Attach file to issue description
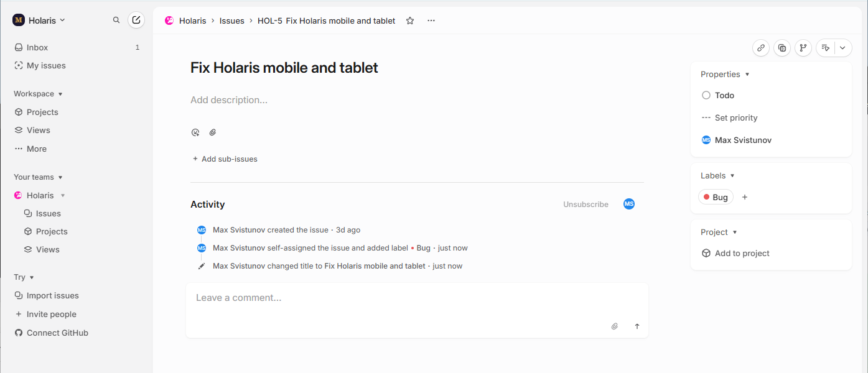Viewport: 868px width, 373px height. point(213,132)
